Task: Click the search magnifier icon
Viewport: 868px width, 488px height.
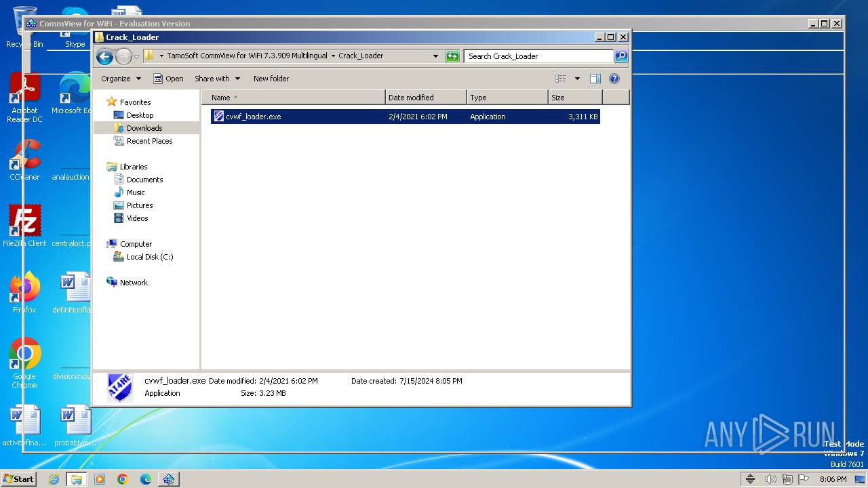Action: coord(620,56)
